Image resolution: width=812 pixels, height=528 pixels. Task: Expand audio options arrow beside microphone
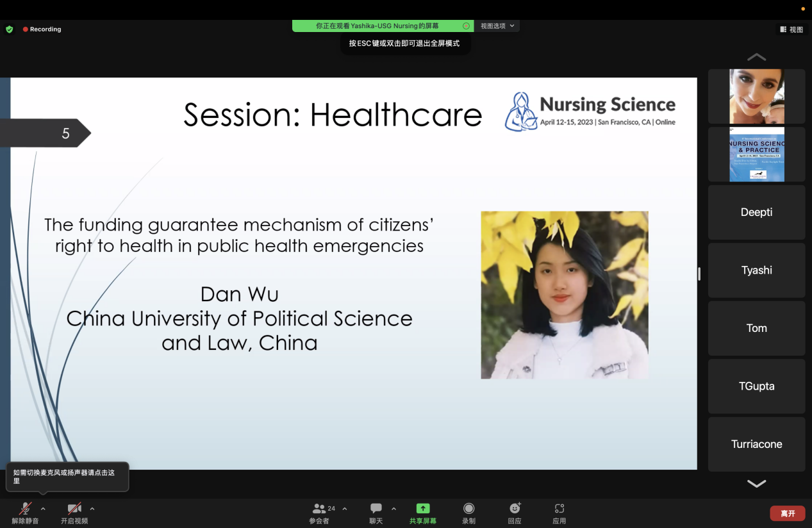pos(43,509)
